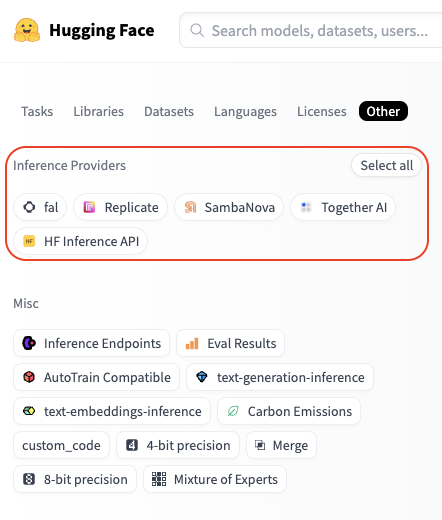
Task: Click the text-generation-inference gem icon
Action: (x=202, y=377)
